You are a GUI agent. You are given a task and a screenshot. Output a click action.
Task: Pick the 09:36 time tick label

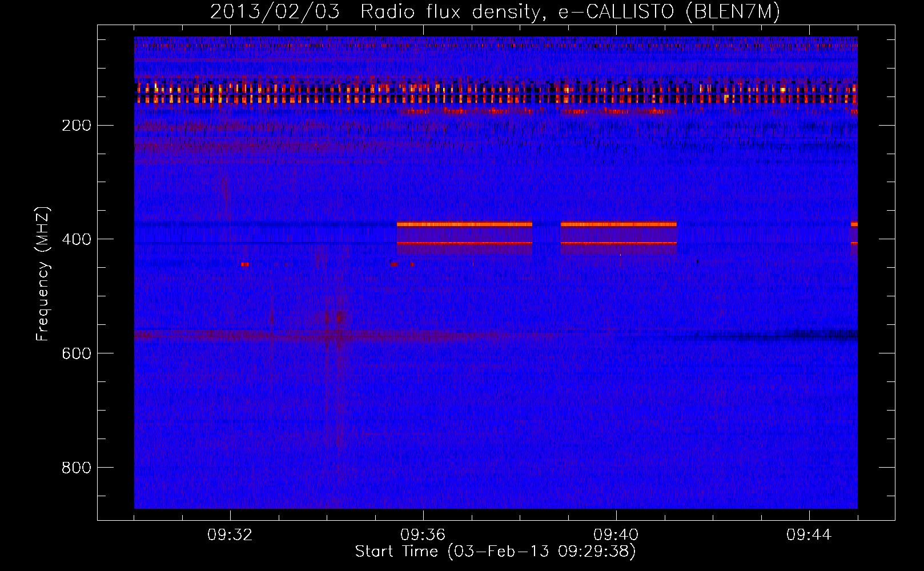point(423,535)
